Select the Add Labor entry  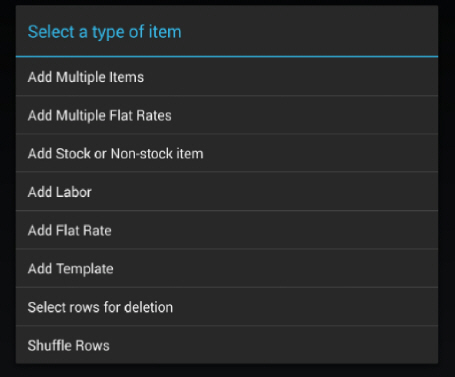[227, 192]
